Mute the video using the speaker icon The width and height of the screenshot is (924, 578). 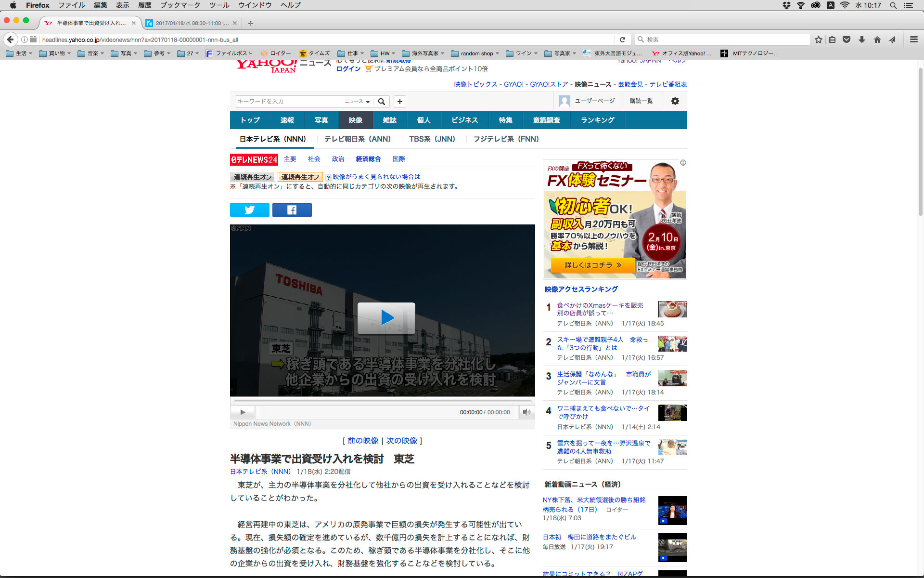tap(526, 412)
